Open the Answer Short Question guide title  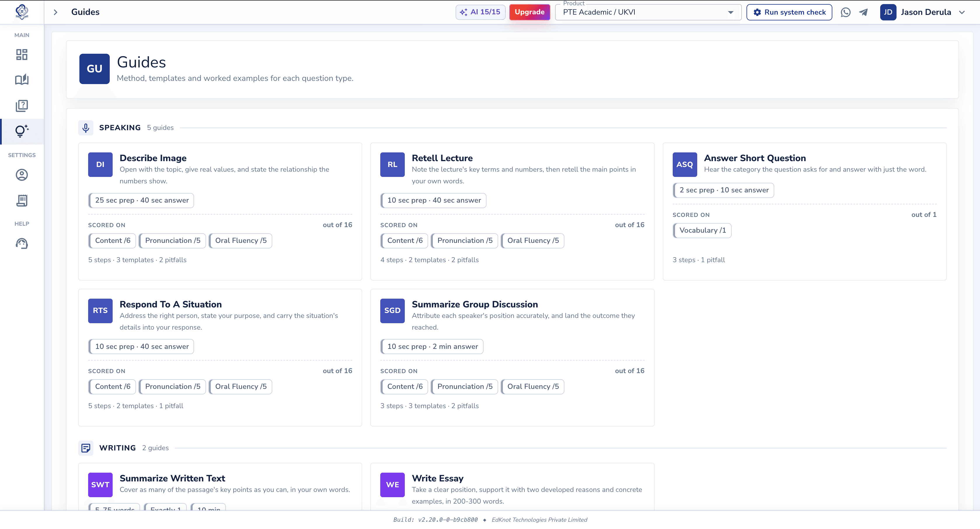tap(755, 158)
